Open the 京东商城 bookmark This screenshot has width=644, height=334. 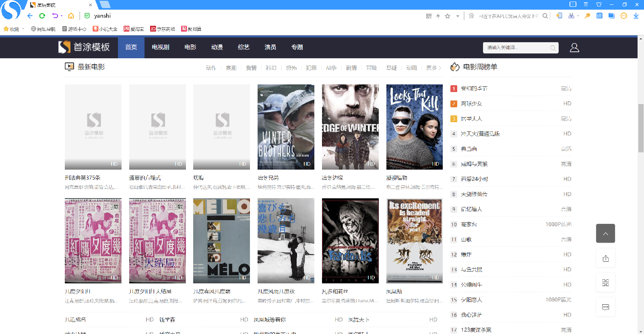163,29
